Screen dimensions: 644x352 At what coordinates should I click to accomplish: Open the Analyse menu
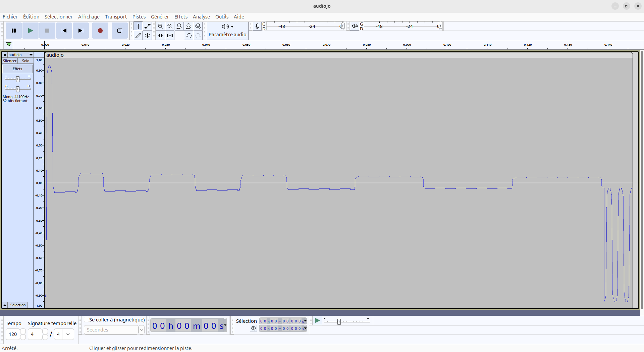[201, 17]
